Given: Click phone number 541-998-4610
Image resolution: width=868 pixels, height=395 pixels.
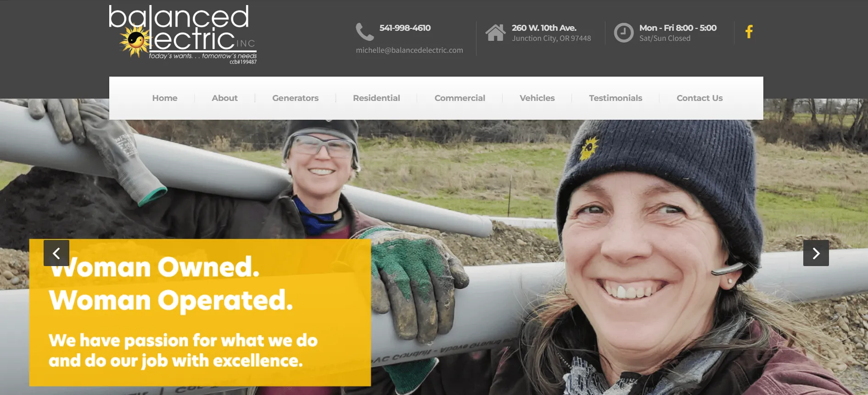Looking at the screenshot, I should 405,28.
